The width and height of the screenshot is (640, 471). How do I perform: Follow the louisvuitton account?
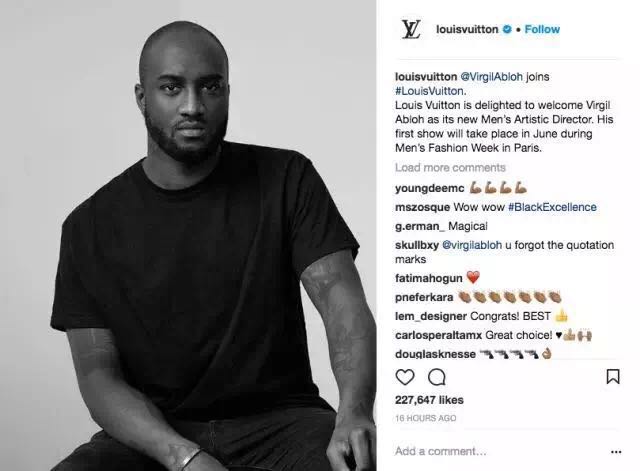(542, 29)
